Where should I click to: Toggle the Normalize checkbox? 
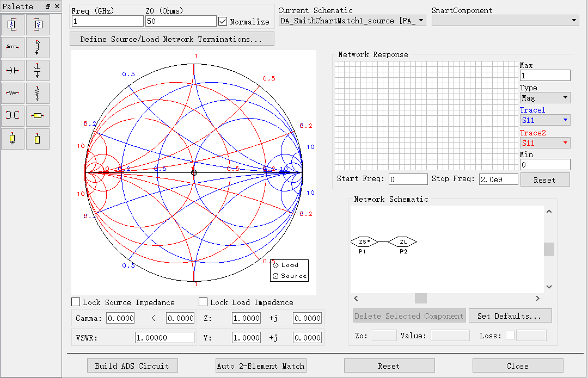(223, 21)
